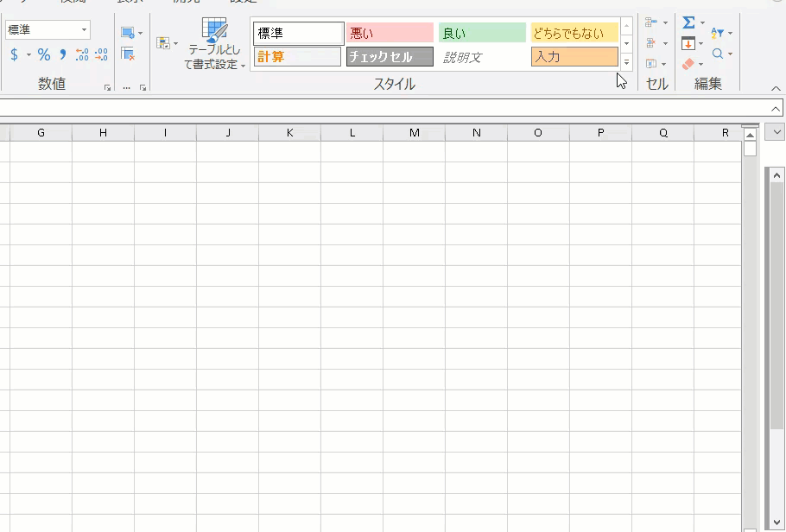786x532 pixels.
Task: Open the currency $ dropdown arrow
Action: (x=29, y=54)
